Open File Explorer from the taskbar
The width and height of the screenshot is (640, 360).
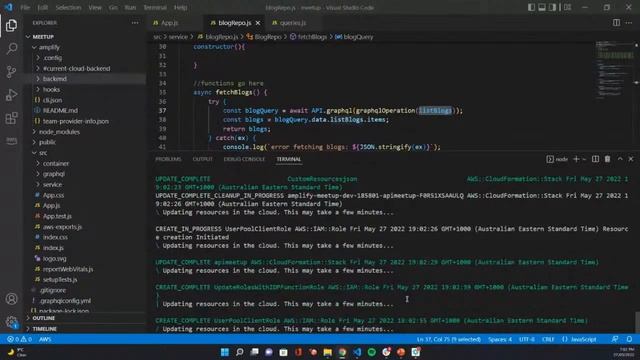coord(327,352)
